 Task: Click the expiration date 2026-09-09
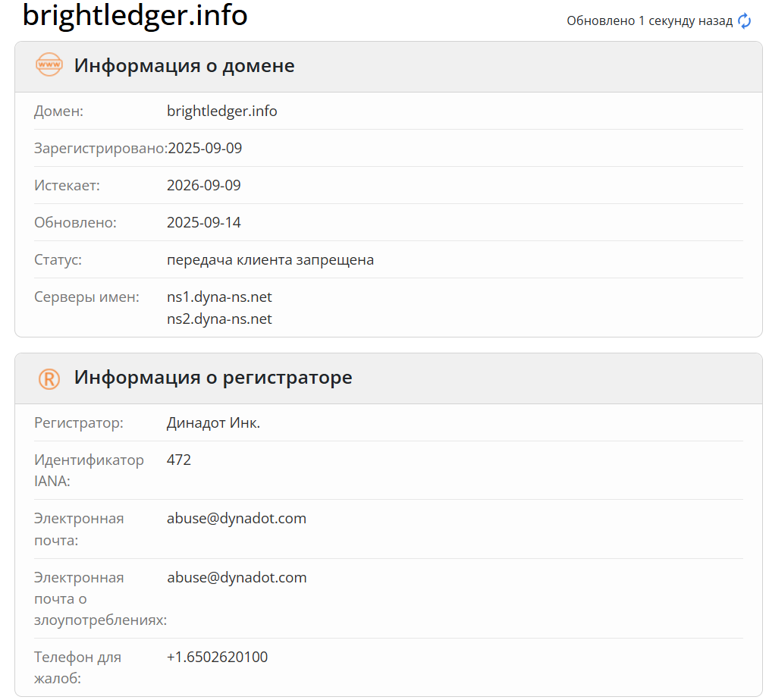click(204, 185)
